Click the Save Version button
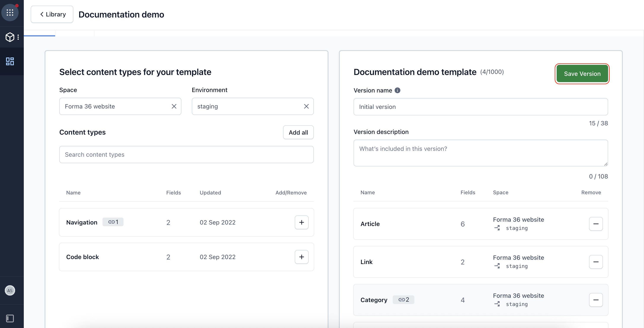Image resolution: width=644 pixels, height=328 pixels. click(582, 74)
